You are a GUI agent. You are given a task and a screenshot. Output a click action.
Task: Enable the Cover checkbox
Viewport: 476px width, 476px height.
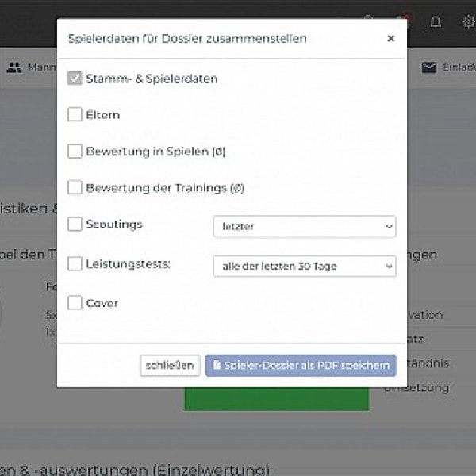[75, 303]
